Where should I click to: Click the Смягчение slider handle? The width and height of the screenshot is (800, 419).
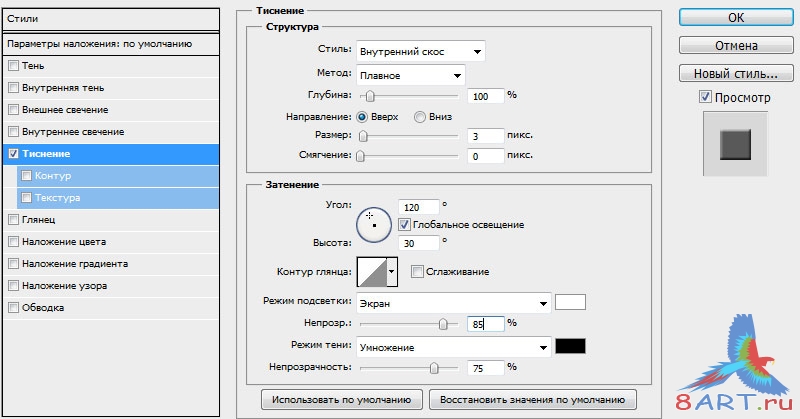click(361, 156)
